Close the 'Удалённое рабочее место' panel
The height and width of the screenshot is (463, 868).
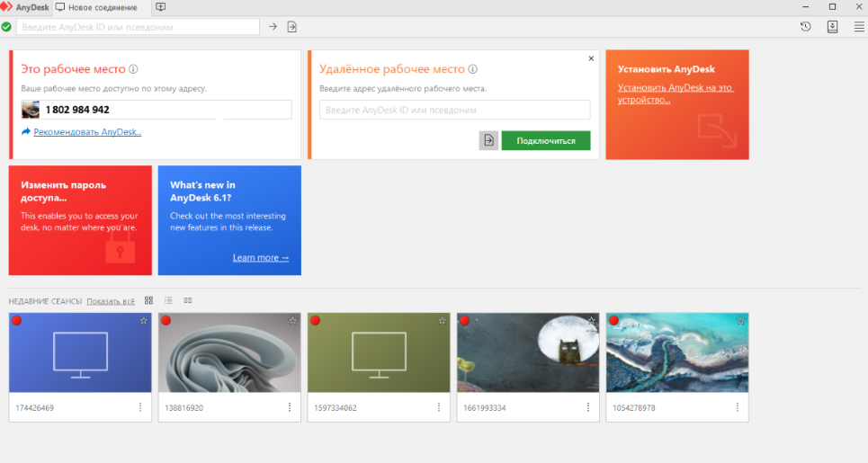pos(591,58)
